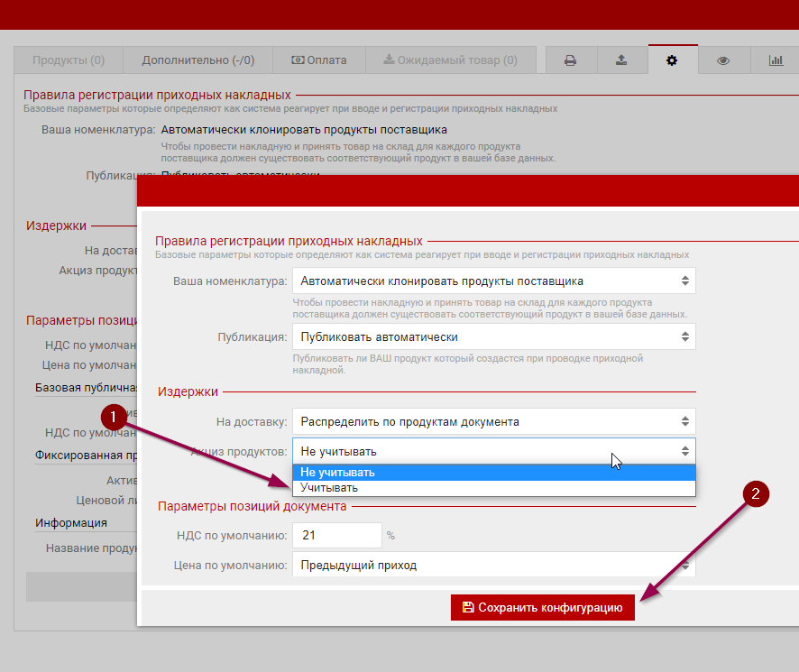This screenshot has height=672, width=799.
Task: Click the НДС по умолчанию input field
Action: [x=336, y=535]
